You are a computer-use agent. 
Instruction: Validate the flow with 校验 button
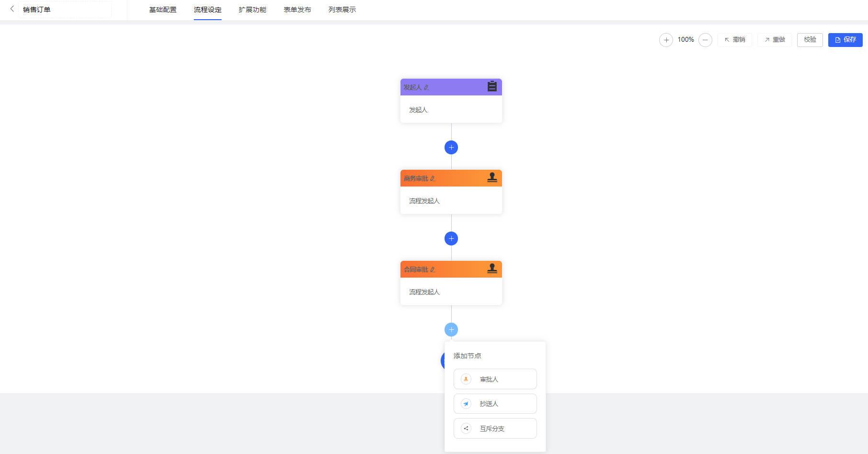[x=810, y=40]
